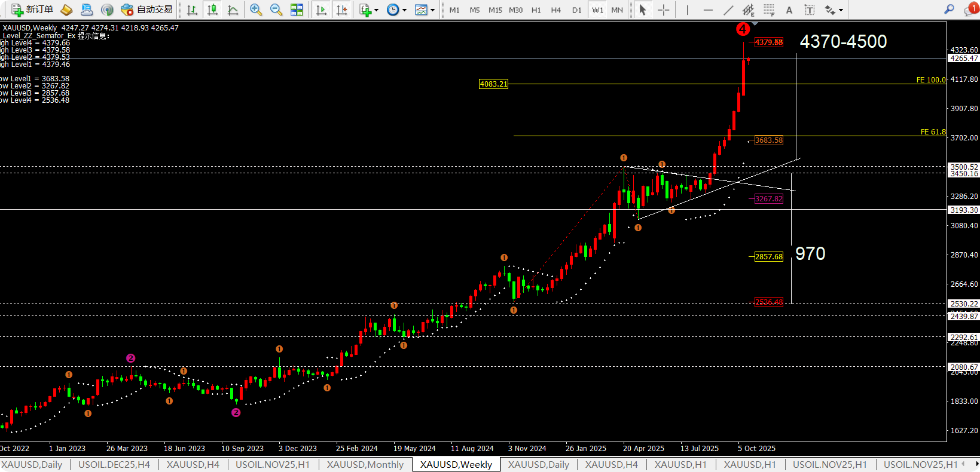Zoom in on the chart

point(256,10)
